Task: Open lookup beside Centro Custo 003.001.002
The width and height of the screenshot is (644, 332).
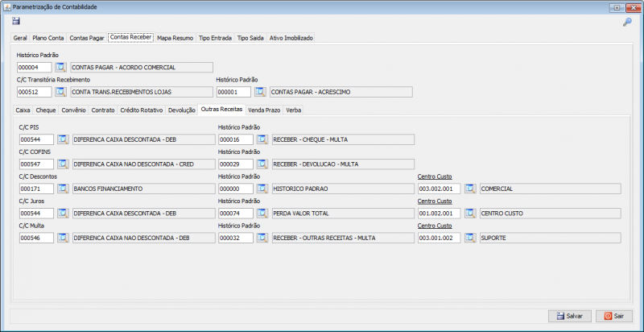Action: 470,239
